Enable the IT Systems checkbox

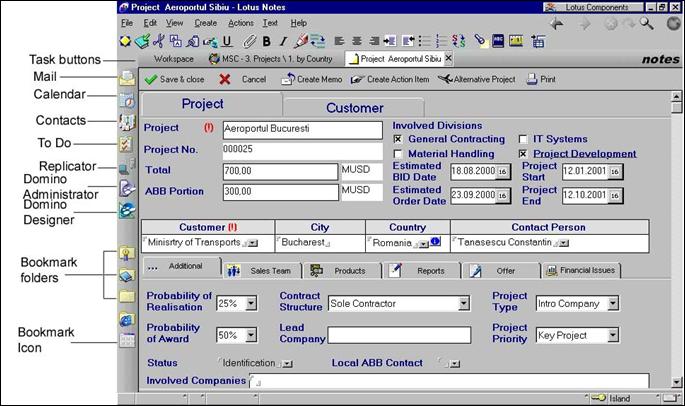click(524, 139)
